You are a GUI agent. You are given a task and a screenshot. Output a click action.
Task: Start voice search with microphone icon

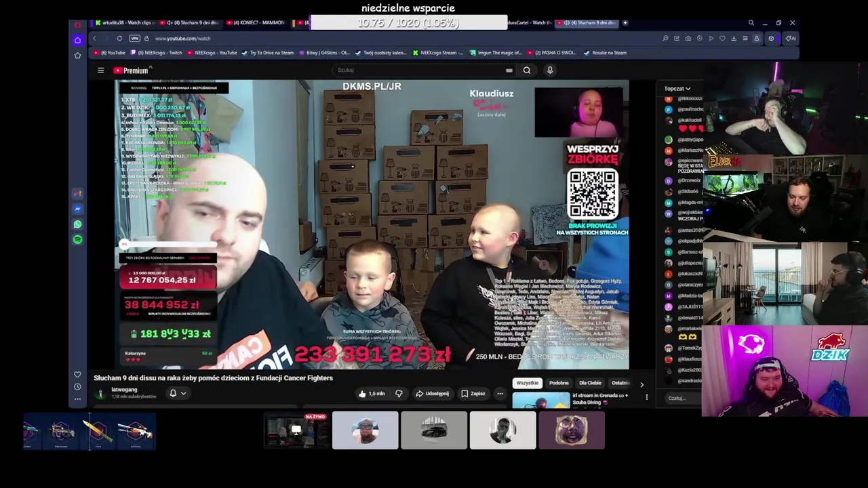tap(550, 70)
